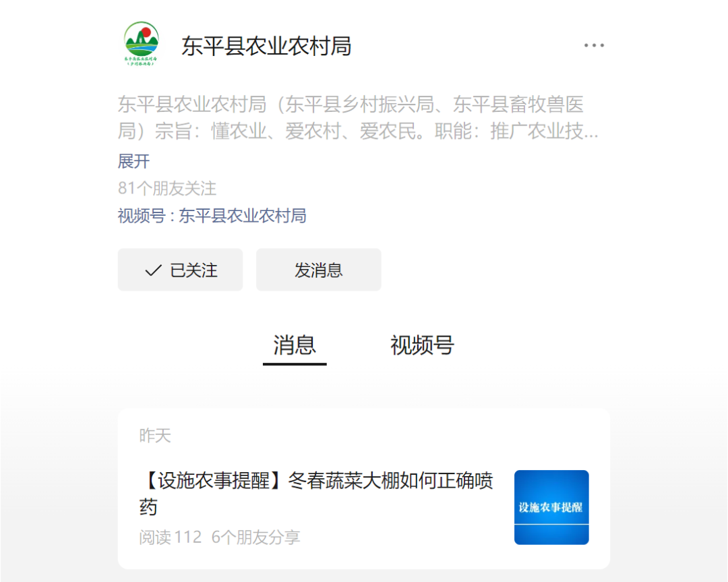The image size is (728, 582).
Task: Open the three-dot more options menu
Action: coord(594,45)
